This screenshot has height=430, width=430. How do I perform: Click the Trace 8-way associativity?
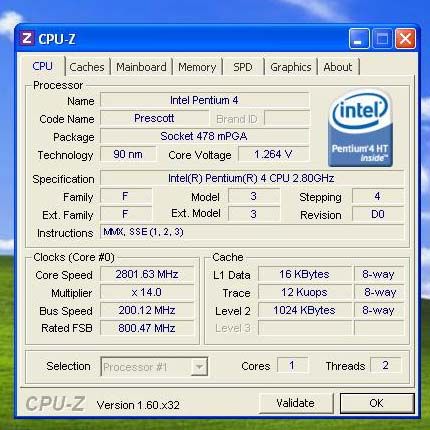[x=379, y=292]
